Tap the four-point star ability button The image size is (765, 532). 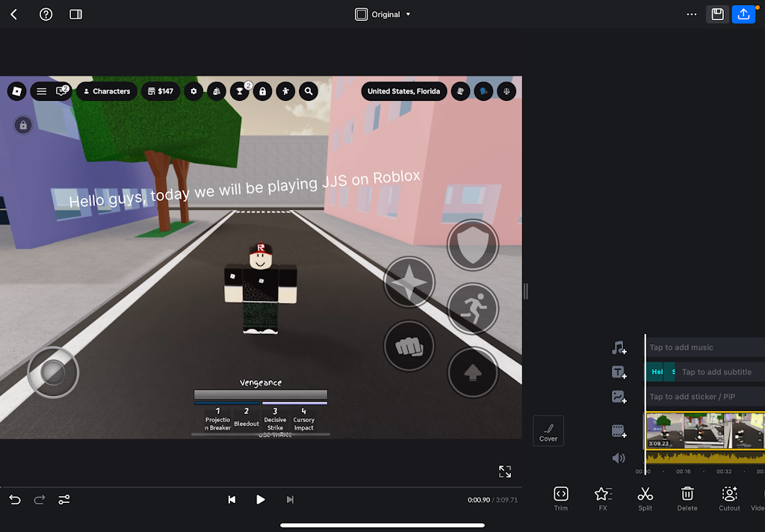(409, 282)
